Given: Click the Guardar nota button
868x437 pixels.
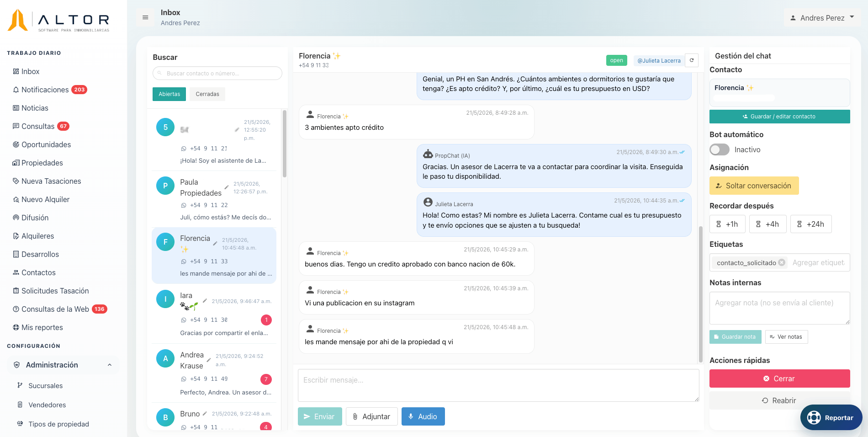Looking at the screenshot, I should click(x=736, y=337).
